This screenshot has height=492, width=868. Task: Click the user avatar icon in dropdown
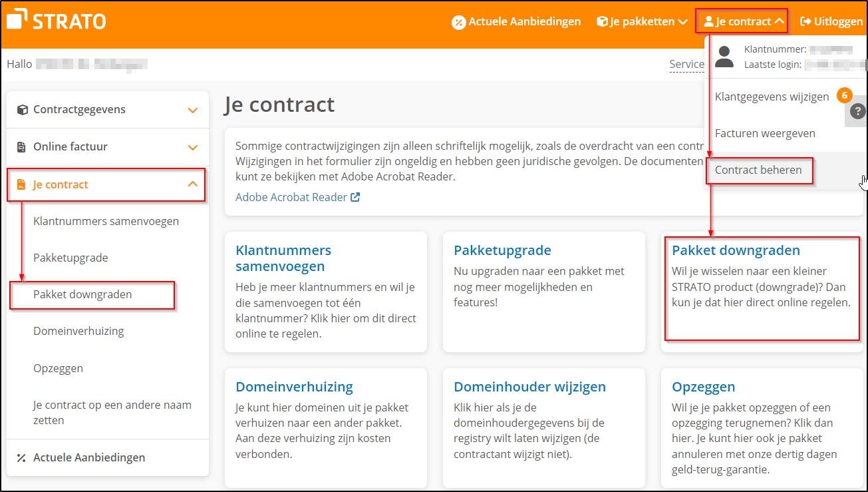coord(724,57)
